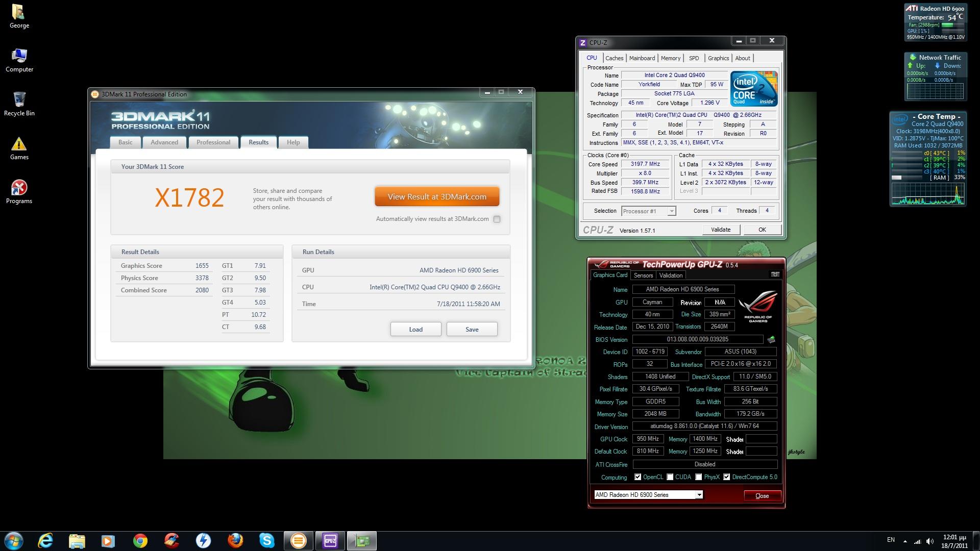This screenshot has height=551, width=980.
Task: Open the Sensors tab in GPU-Z
Action: [643, 275]
